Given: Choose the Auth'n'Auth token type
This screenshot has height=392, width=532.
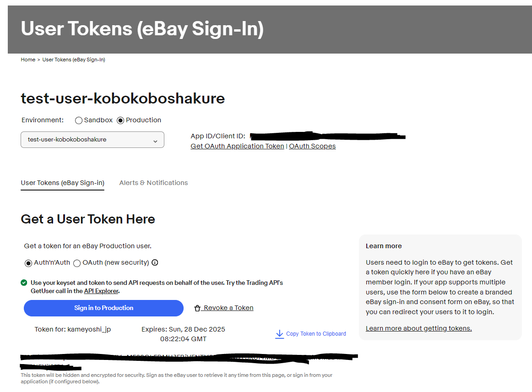Looking at the screenshot, I should [28, 263].
